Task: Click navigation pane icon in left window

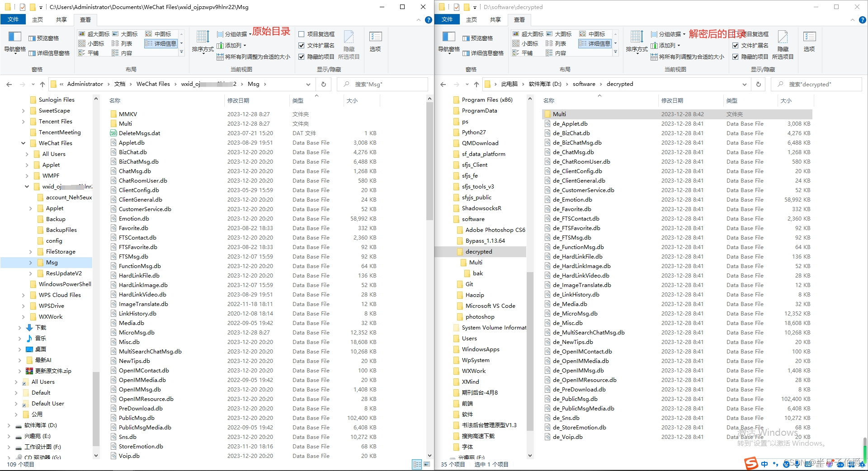Action: click(x=14, y=42)
